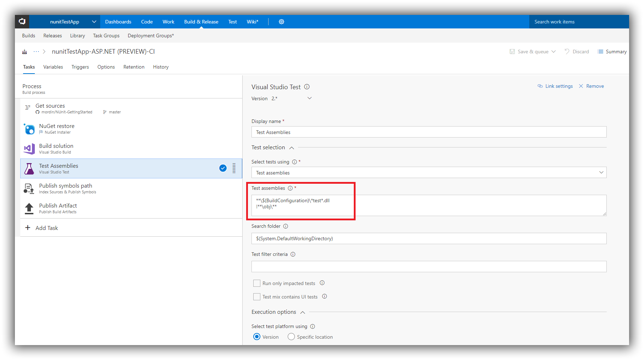Click Add Task
Image resolution: width=644 pixels, height=360 pixels.
(47, 228)
